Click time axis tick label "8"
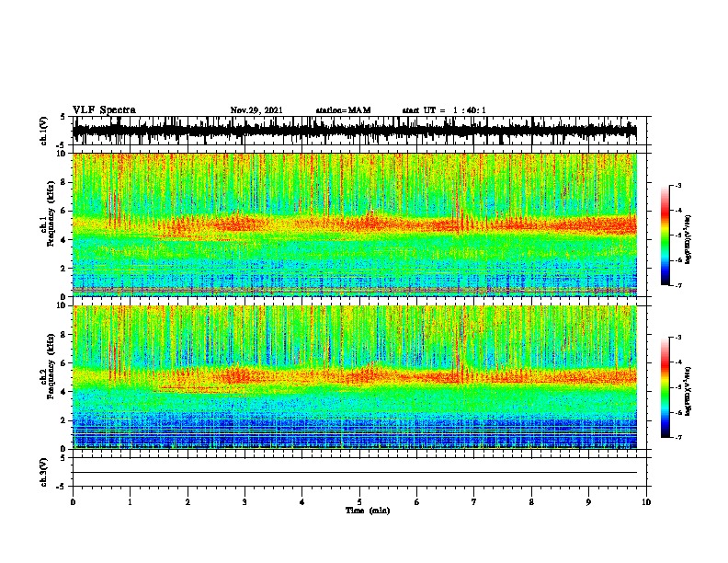This screenshot has width=728, height=563. tap(531, 502)
